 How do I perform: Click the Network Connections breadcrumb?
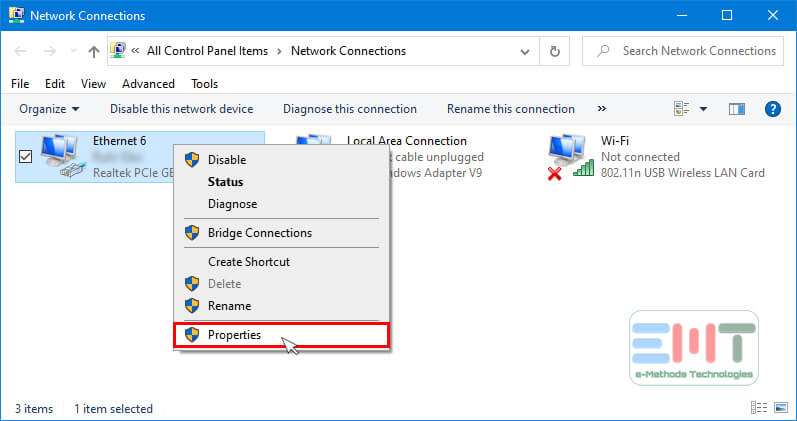[x=348, y=51]
